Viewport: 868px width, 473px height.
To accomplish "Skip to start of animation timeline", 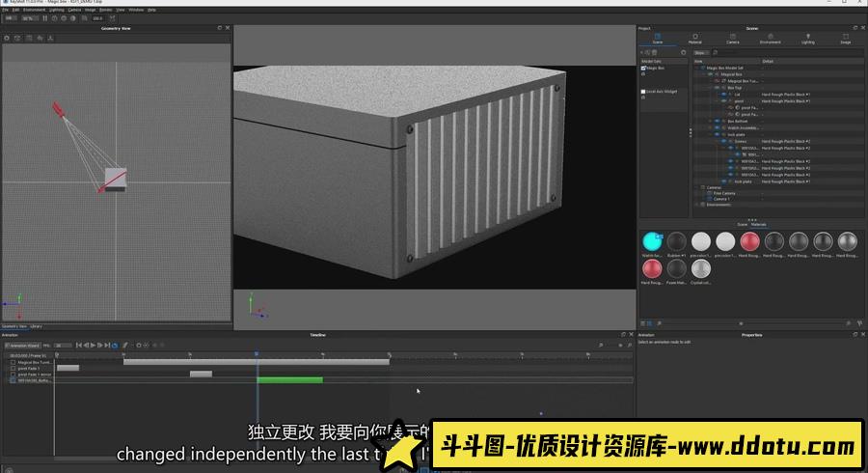I will (79, 345).
